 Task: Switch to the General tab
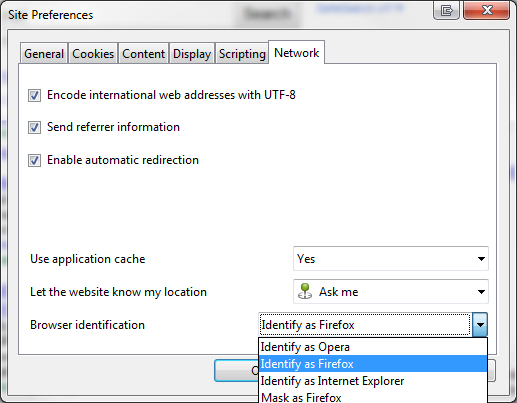44,54
